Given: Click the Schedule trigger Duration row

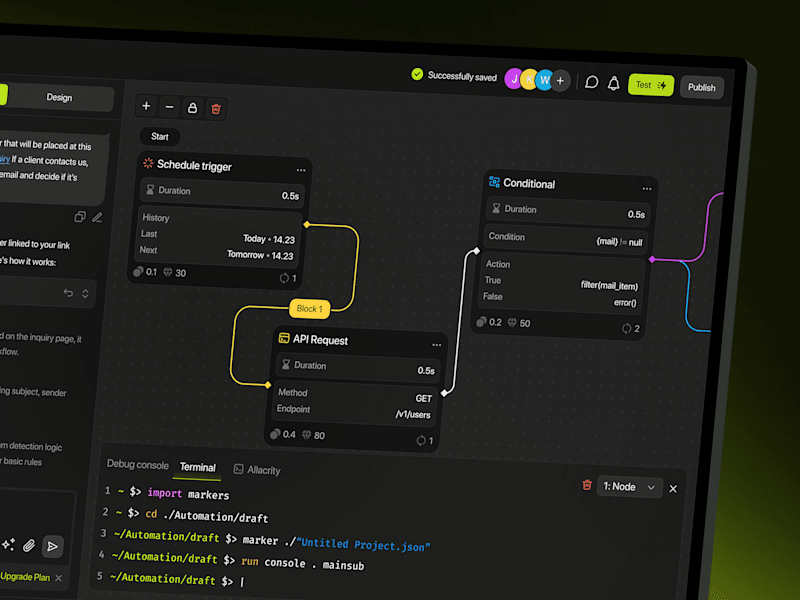Looking at the screenshot, I should [222, 193].
